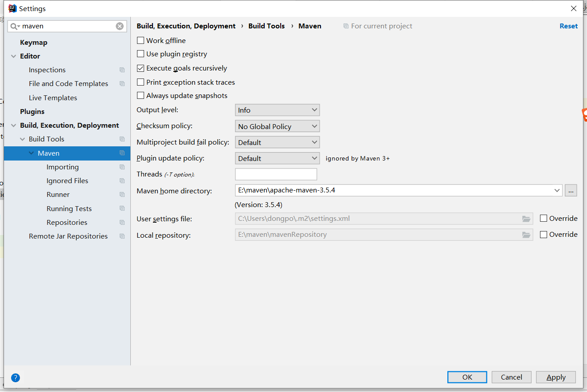Enable Always update snapshots checkbox
Image resolution: width=587 pixels, height=392 pixels.
pyautogui.click(x=141, y=95)
